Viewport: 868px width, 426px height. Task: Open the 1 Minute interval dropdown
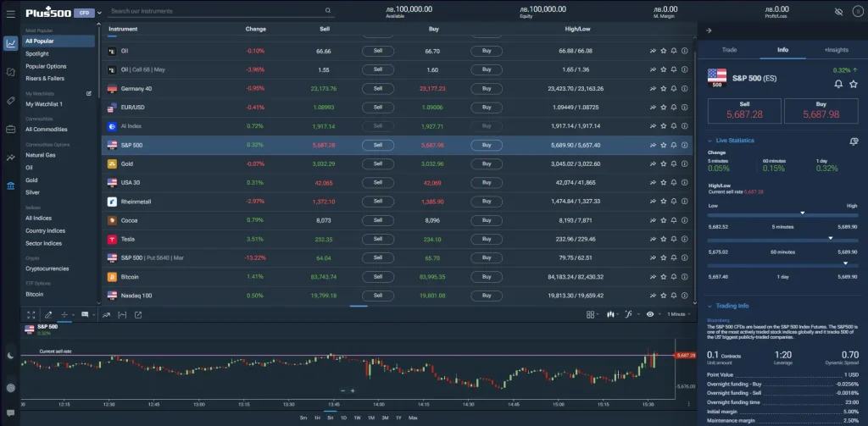tap(679, 314)
